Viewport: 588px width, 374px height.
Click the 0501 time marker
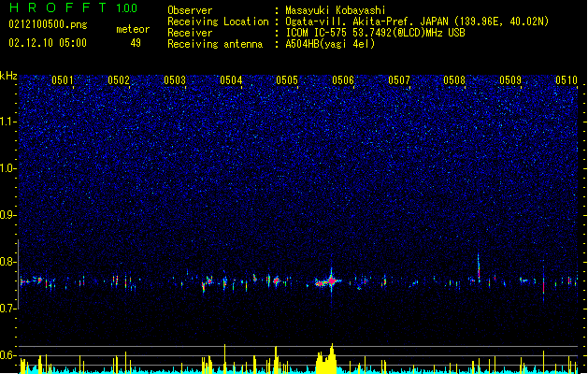click(x=63, y=80)
